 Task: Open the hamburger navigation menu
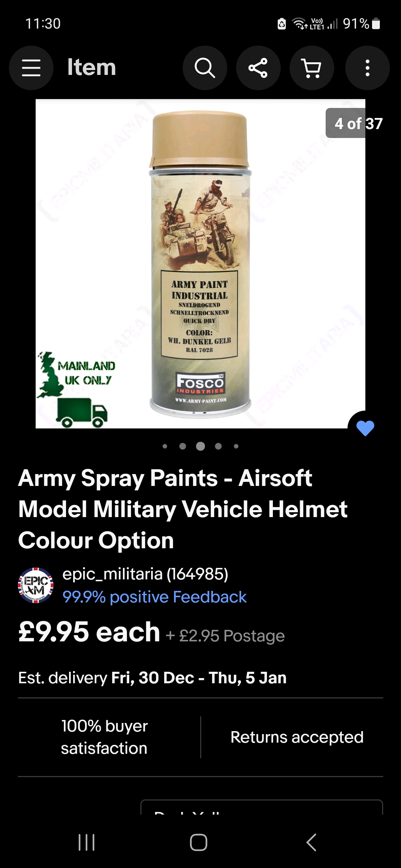[x=31, y=68]
